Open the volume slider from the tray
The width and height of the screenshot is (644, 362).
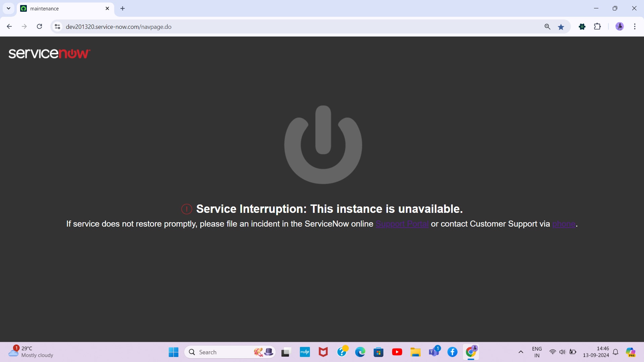pos(562,352)
